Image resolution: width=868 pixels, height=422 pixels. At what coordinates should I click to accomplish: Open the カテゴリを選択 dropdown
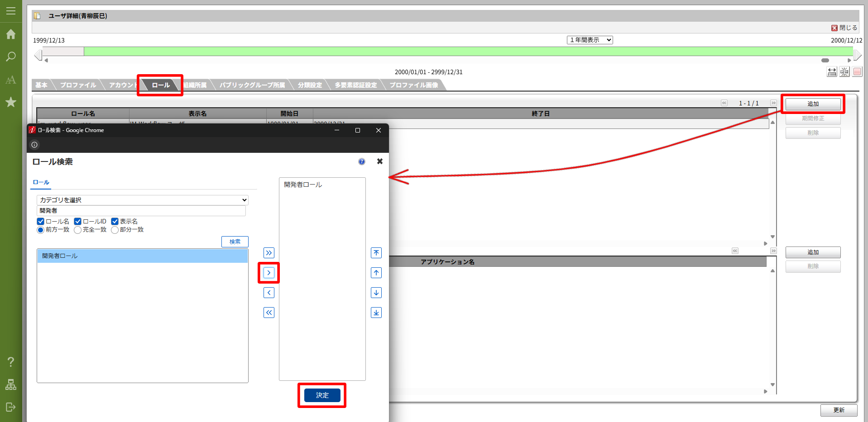coord(143,200)
